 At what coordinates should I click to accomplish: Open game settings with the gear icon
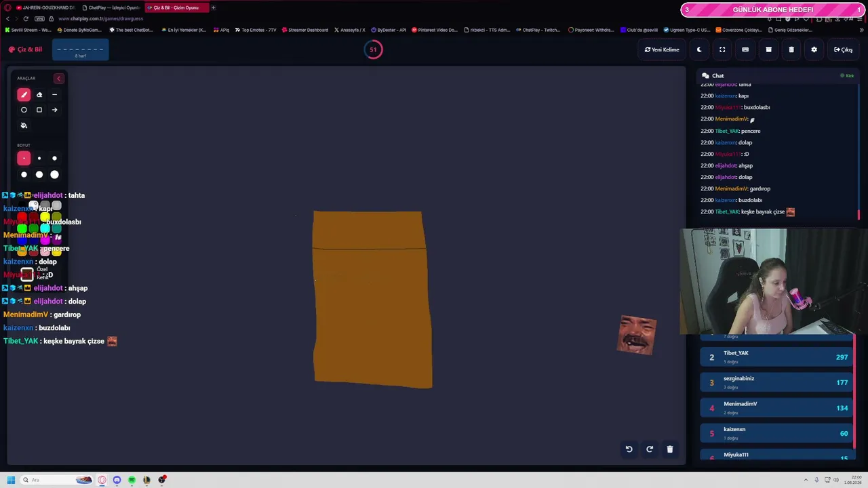click(814, 49)
